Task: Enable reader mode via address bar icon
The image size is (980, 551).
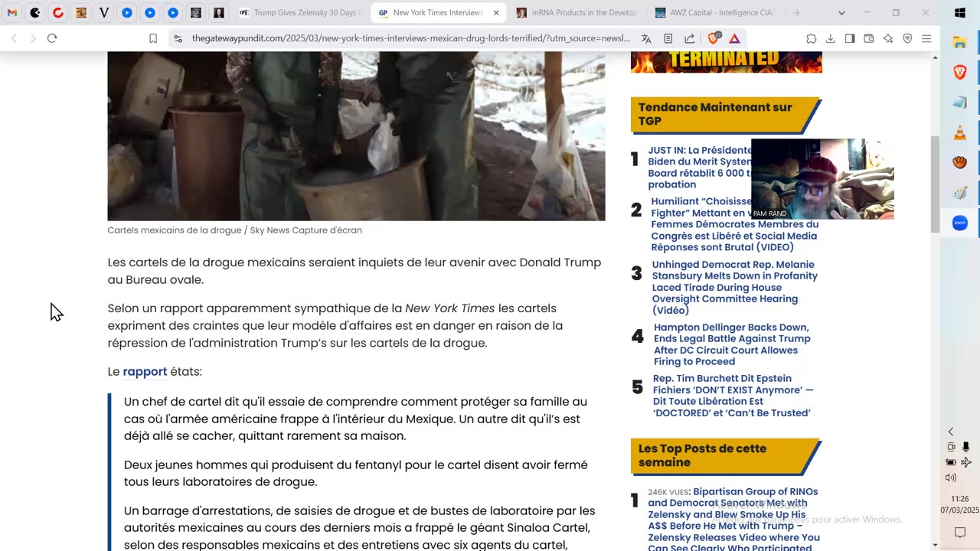Action: click(668, 38)
